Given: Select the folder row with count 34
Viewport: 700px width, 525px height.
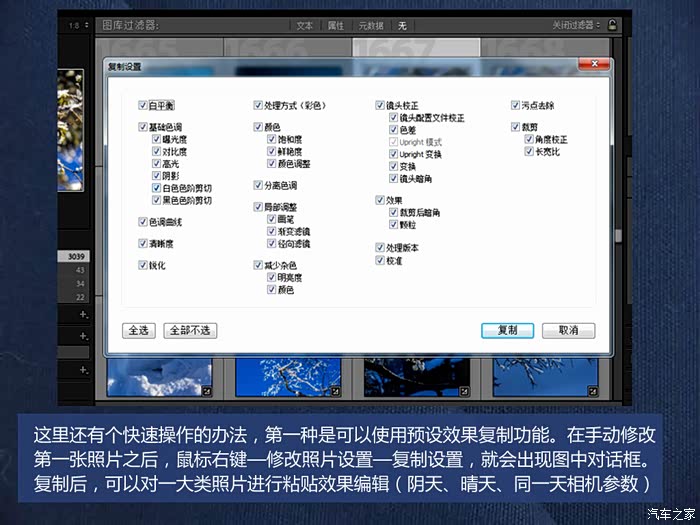Looking at the screenshot, I should [74, 283].
